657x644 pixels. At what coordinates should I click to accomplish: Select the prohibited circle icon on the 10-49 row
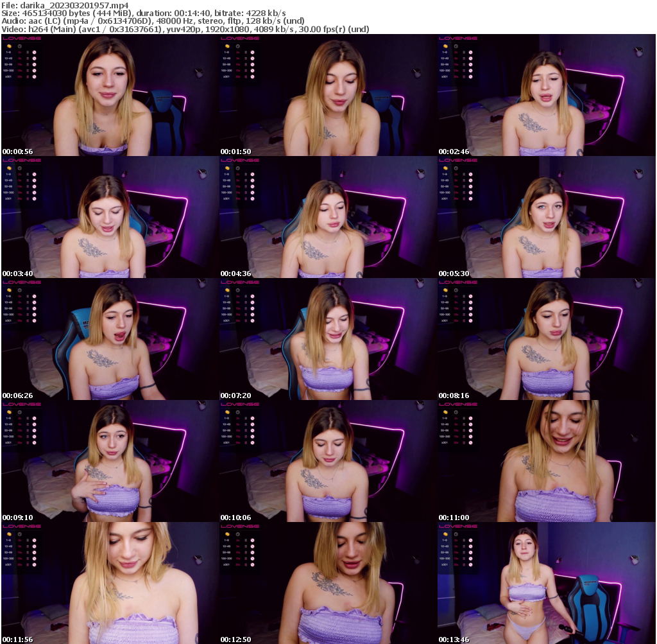tap(34, 58)
